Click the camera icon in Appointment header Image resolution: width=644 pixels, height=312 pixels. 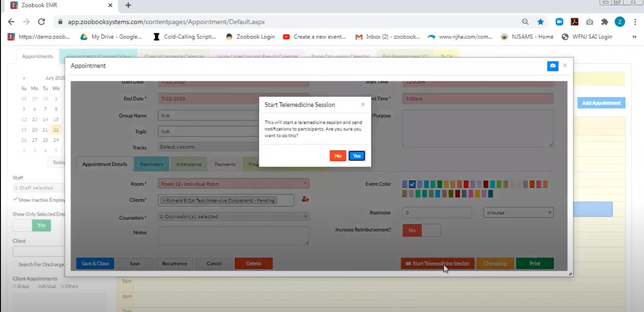pyautogui.click(x=552, y=66)
